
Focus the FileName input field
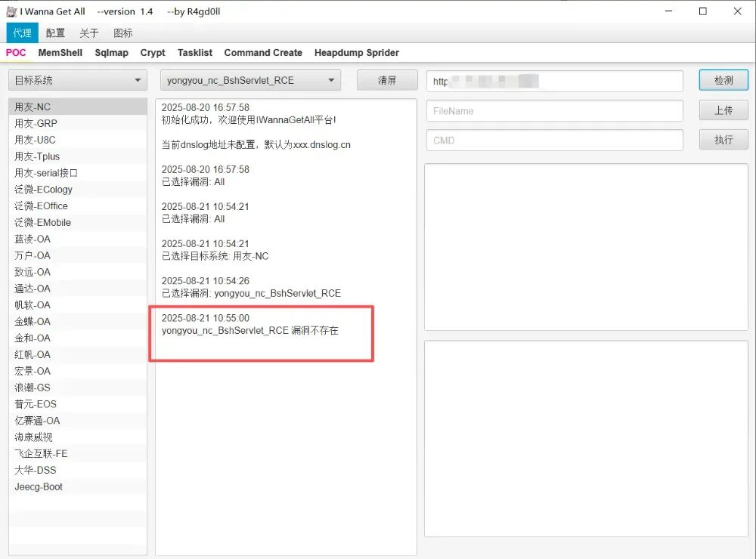554,111
